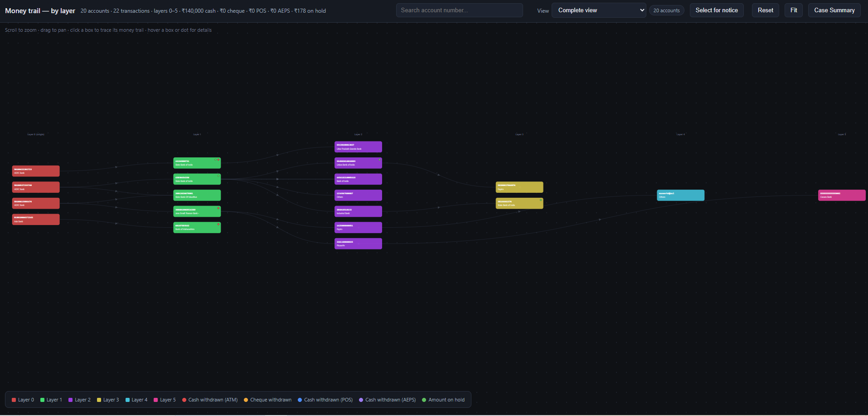Click ATM withdrawal red dot on Bank of Maharashtra
Image resolution: width=868 pixels, height=416 pixels.
[218, 224]
